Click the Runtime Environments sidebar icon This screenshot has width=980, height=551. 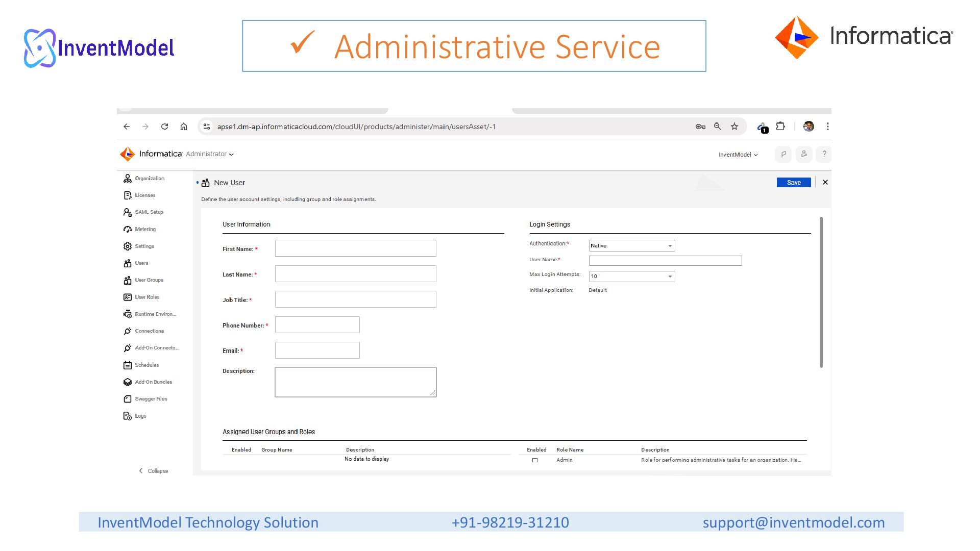point(128,314)
